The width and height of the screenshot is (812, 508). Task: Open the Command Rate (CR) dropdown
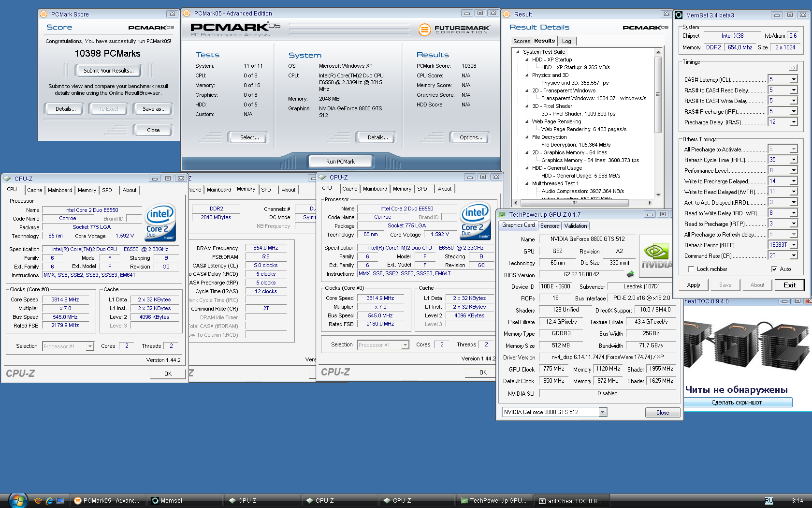tap(794, 255)
